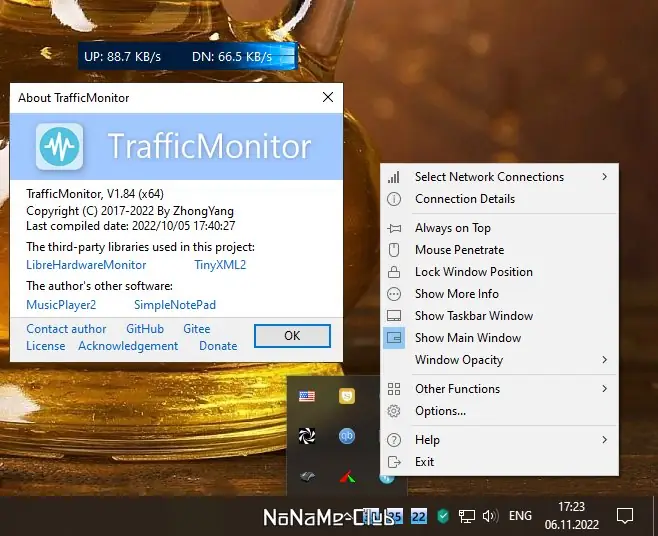Open the Acknowledgement link
This screenshot has height=536, width=658.
128,346
